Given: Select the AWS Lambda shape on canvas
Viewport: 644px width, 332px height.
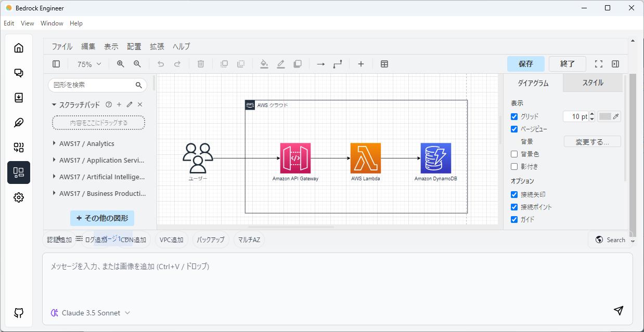Looking at the screenshot, I should point(366,158).
